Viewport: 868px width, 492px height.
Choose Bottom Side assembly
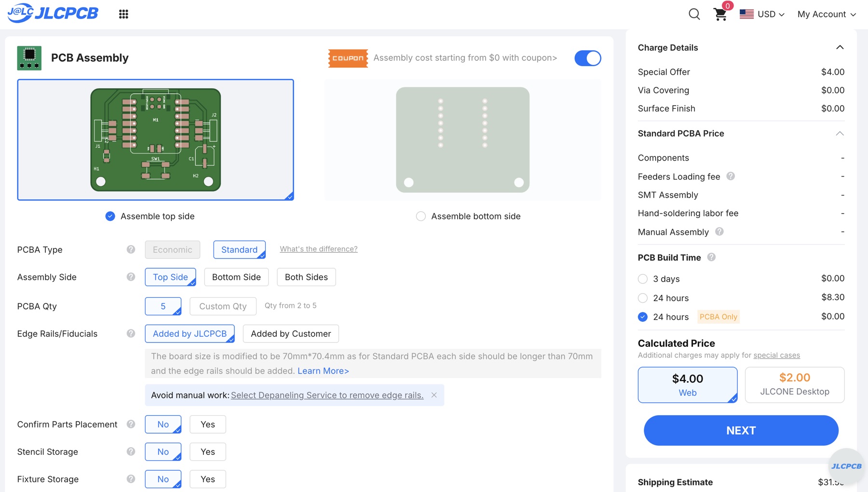click(236, 277)
